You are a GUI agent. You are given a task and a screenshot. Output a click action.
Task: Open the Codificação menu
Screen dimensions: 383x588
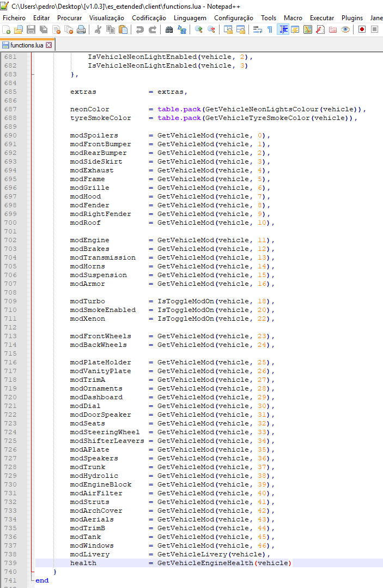pos(149,18)
